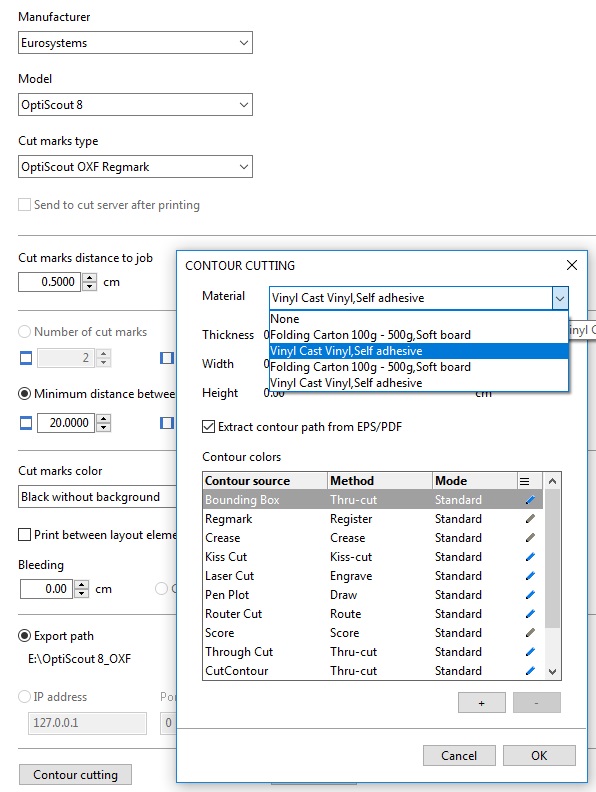Increase Cut marks distance to job value
596x792 pixels.
point(89,277)
